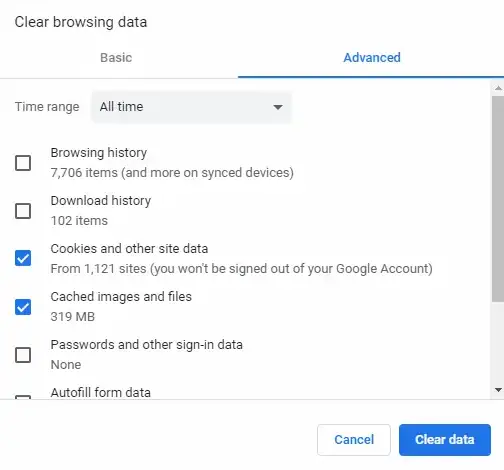
Task: Click the Cached images and files label
Action: coord(121,297)
